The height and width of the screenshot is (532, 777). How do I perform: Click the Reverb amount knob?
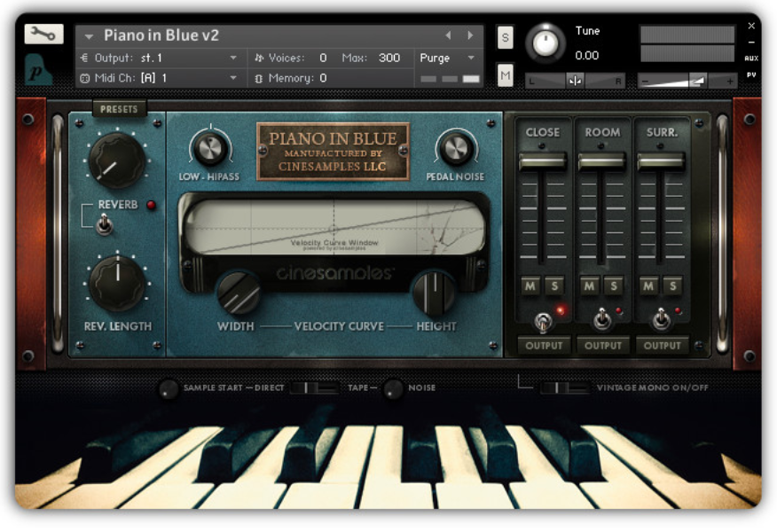(x=117, y=160)
